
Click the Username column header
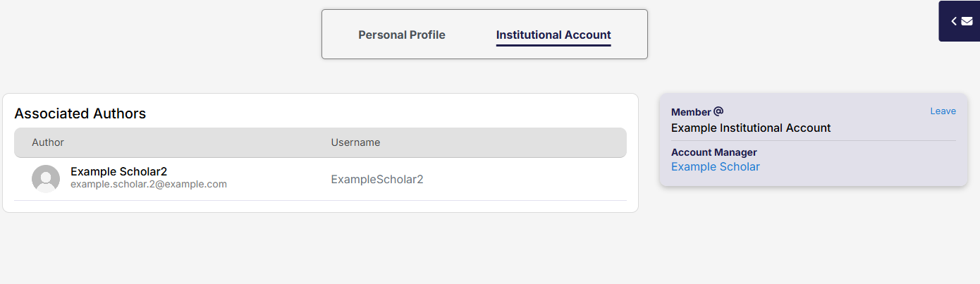tap(355, 142)
